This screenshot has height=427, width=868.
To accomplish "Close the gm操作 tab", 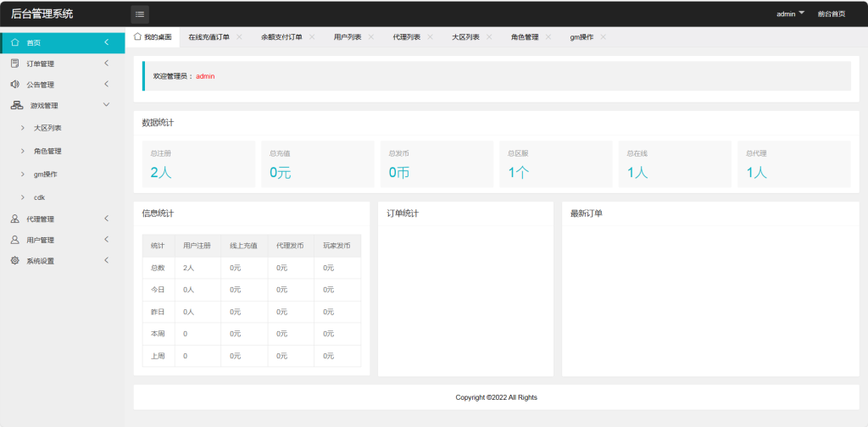I will (x=603, y=37).
